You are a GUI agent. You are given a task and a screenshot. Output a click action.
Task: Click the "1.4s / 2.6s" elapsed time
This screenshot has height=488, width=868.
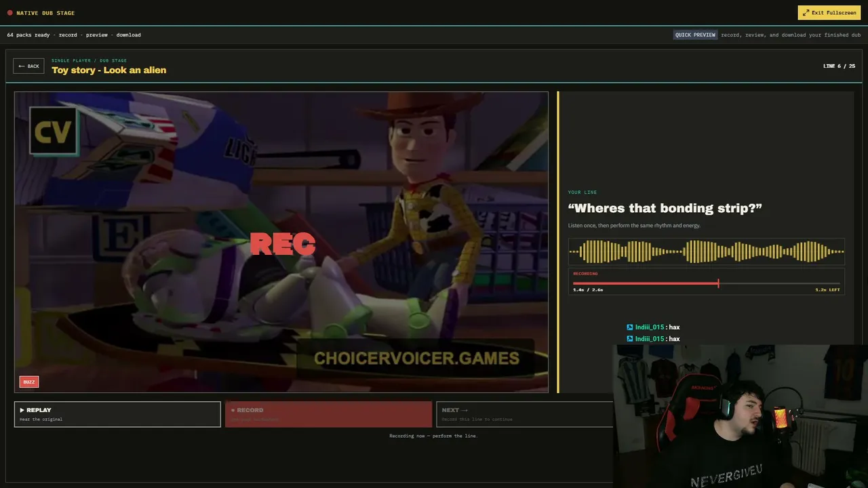588,289
